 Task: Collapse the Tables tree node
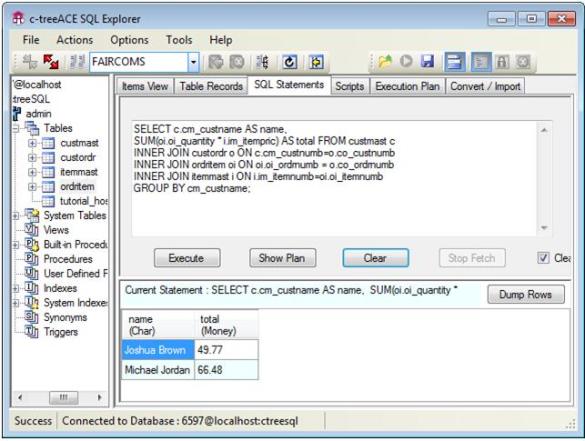point(16,129)
